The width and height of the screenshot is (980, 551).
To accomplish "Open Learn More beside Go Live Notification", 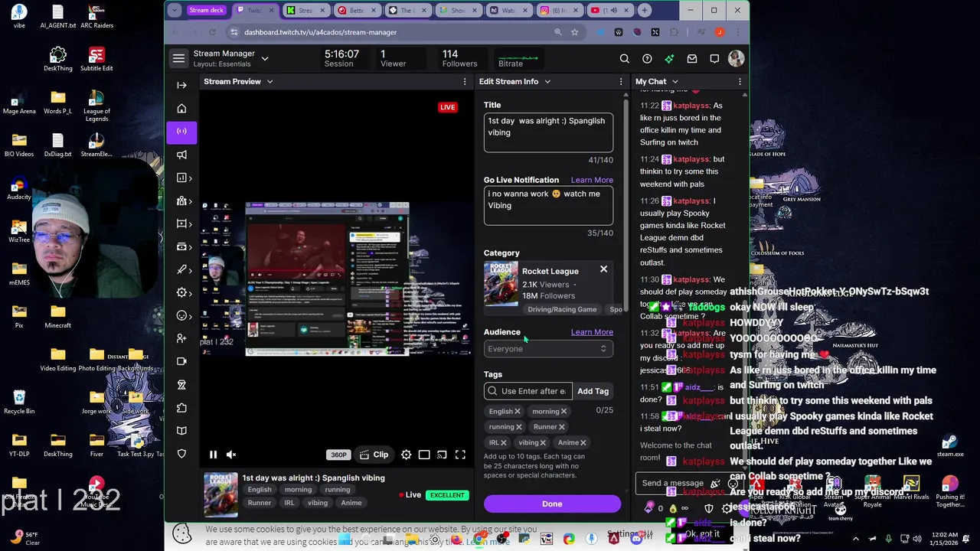I will coord(592,180).
